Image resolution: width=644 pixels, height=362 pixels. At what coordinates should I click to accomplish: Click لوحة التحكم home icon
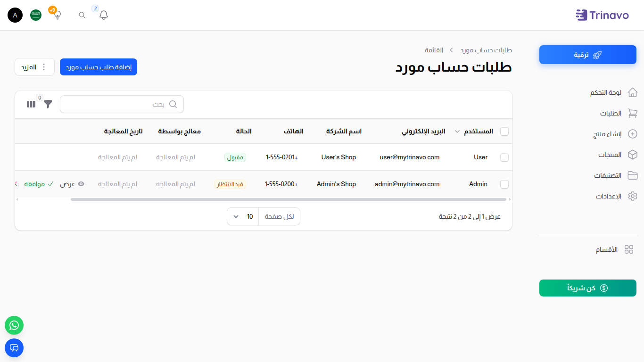pyautogui.click(x=633, y=92)
